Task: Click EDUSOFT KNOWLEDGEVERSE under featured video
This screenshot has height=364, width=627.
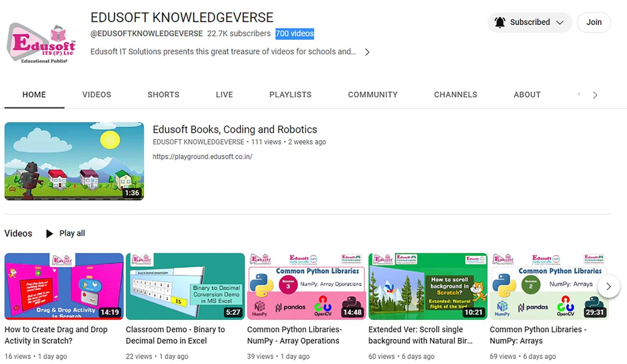Action: point(198,142)
